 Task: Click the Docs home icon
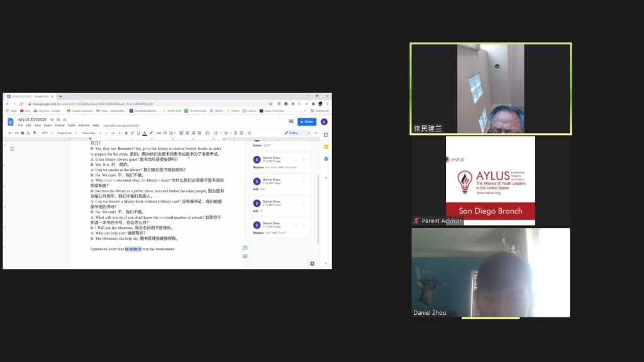[11, 122]
